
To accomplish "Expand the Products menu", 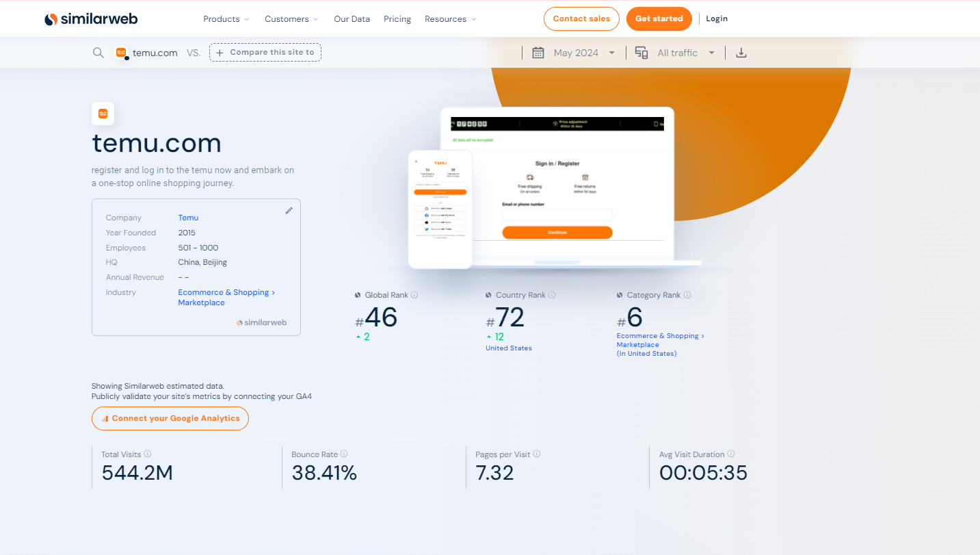I will [x=226, y=19].
